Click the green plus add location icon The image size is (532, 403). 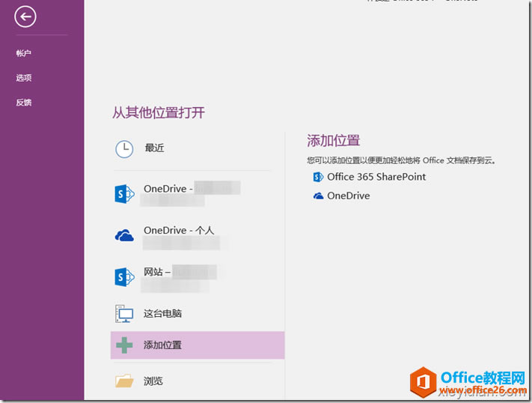click(x=124, y=345)
